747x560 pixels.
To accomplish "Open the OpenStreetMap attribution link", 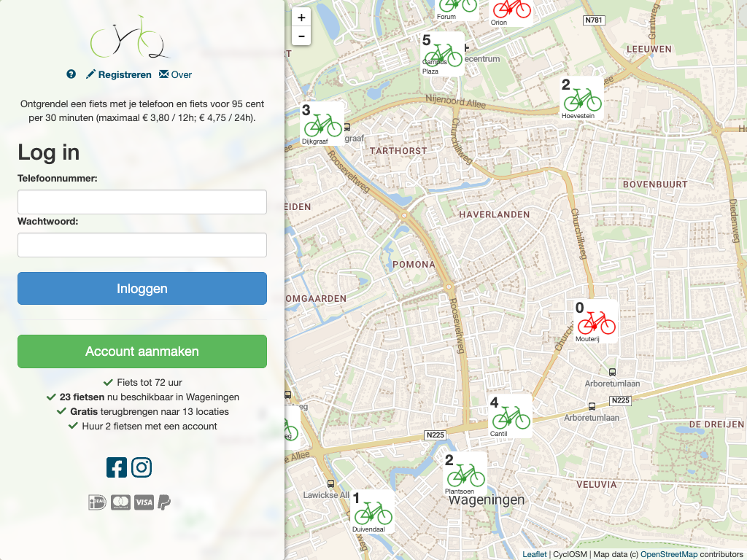I will [669, 554].
